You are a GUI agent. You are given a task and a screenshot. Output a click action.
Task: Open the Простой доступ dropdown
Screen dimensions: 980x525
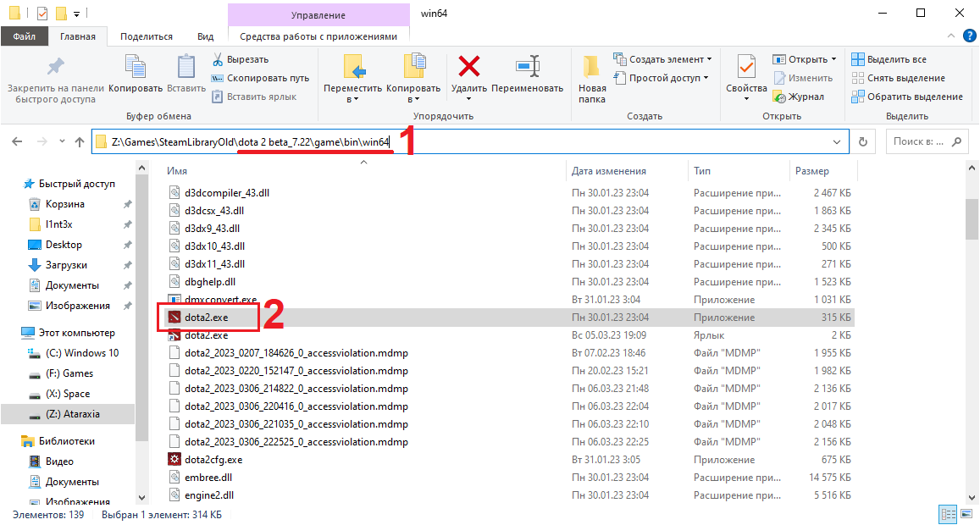click(662, 78)
